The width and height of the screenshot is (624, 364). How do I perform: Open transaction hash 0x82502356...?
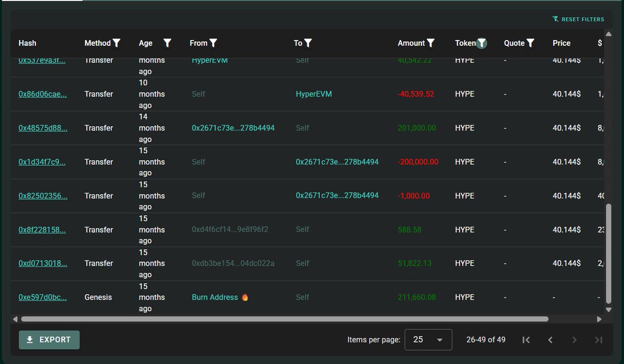pos(43,196)
